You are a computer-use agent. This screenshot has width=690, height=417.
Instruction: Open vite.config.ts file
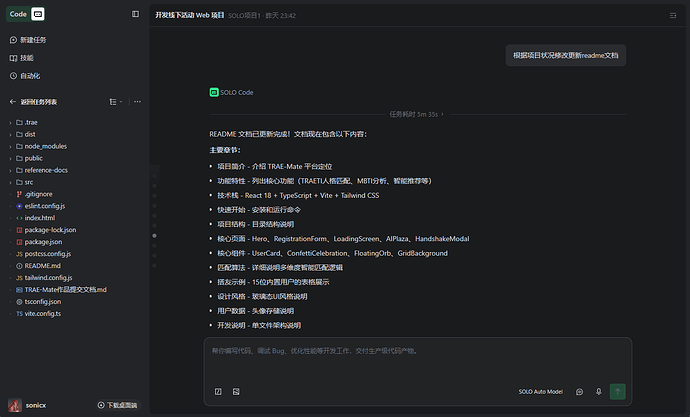pyautogui.click(x=39, y=314)
